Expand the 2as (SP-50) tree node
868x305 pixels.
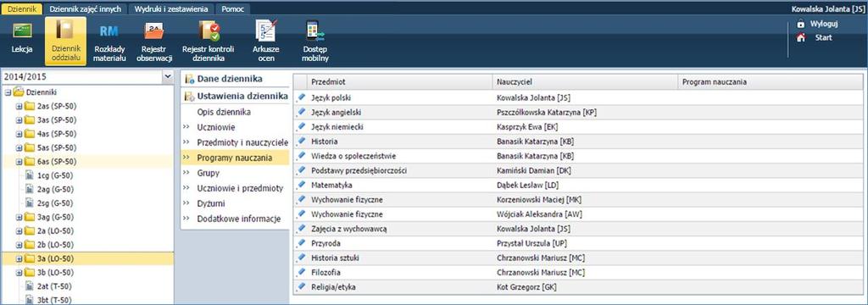click(19, 106)
